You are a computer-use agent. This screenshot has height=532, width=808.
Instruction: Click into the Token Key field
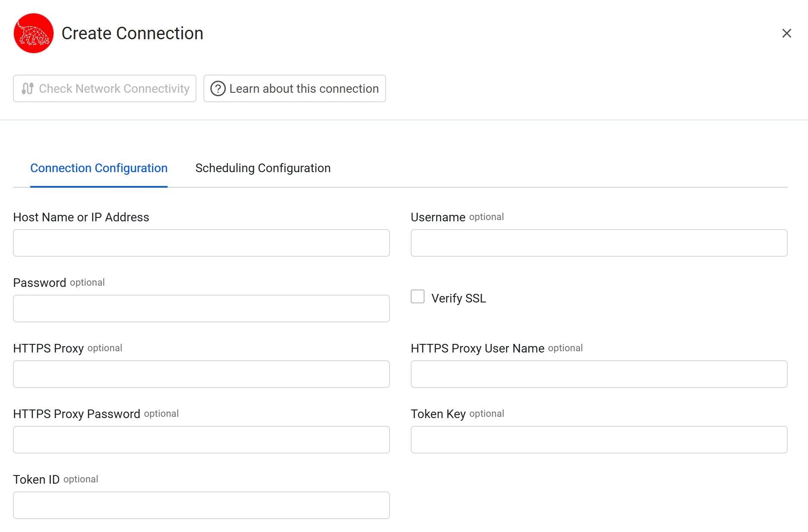click(599, 440)
